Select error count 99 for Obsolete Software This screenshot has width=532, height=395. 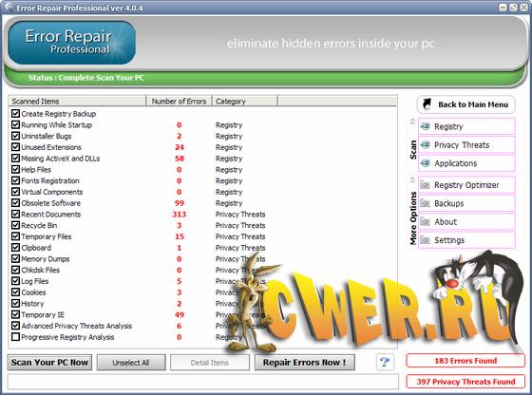(x=180, y=203)
